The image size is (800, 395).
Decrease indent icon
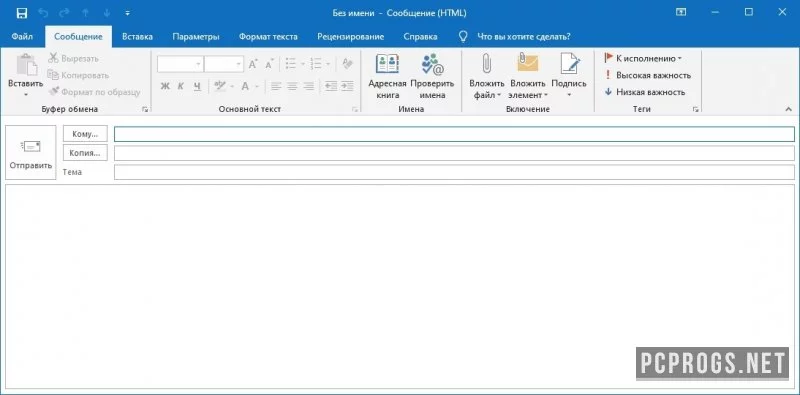pos(331,86)
